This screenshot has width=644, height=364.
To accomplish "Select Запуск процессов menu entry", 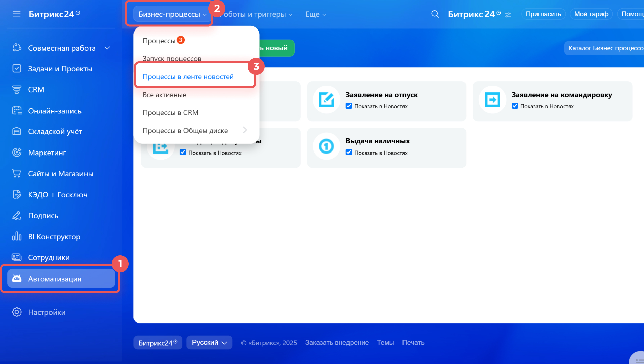I will click(172, 58).
